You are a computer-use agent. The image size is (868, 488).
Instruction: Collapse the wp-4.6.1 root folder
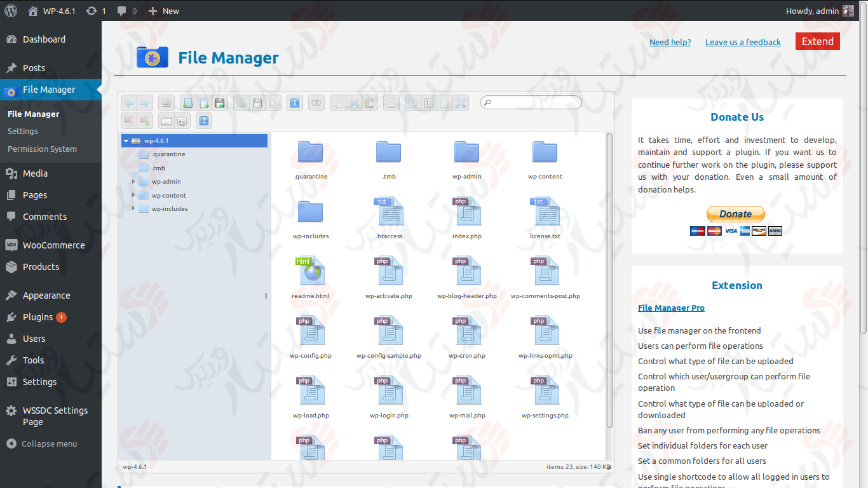(126, 140)
